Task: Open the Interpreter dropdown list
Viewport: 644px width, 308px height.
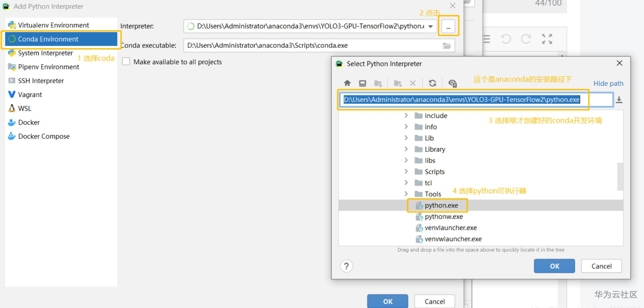Action: [431, 26]
